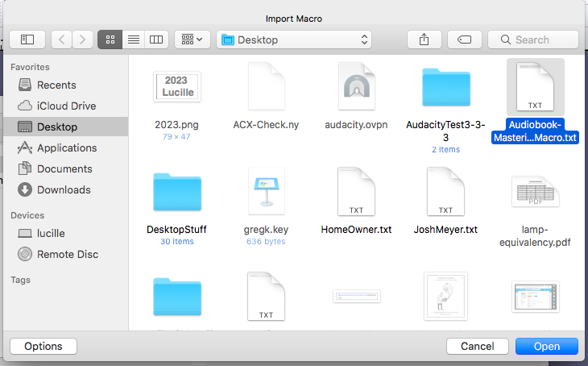Select Downloads in the sidebar

point(64,189)
